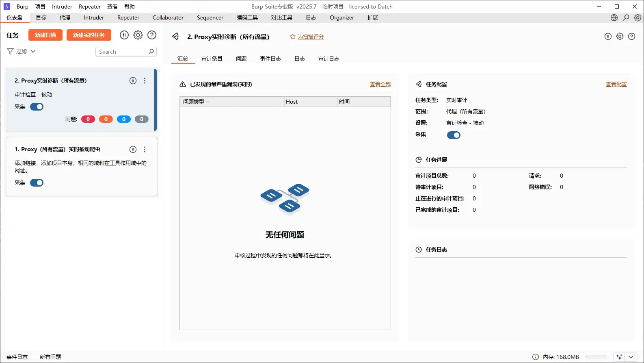Switch to the 编码工具 tab
The height and width of the screenshot is (363, 644).
(x=247, y=17)
